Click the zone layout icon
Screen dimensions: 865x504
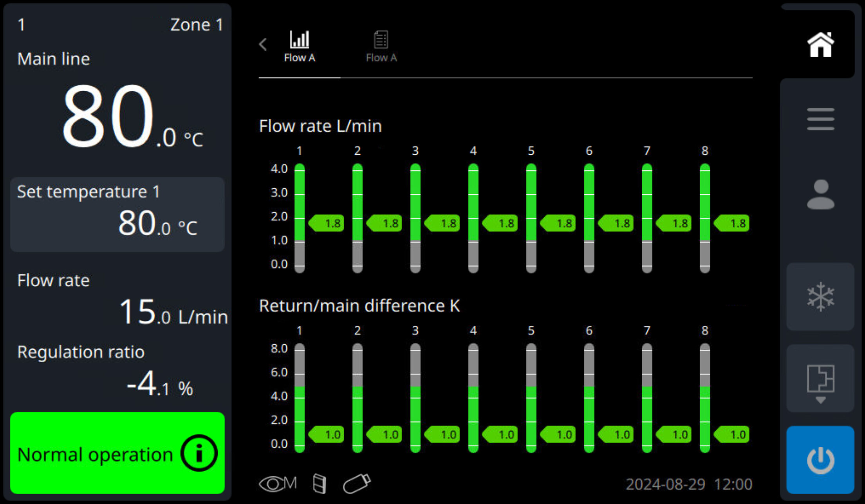click(820, 378)
